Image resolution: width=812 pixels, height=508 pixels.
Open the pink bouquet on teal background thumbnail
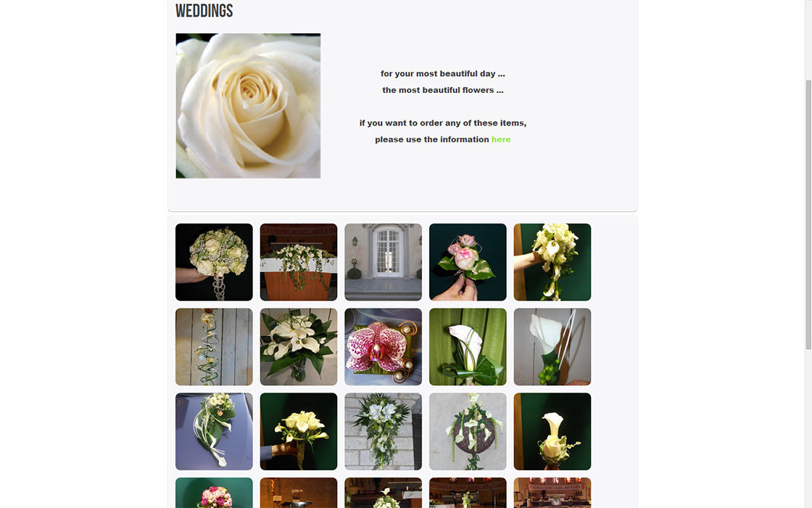point(214,493)
